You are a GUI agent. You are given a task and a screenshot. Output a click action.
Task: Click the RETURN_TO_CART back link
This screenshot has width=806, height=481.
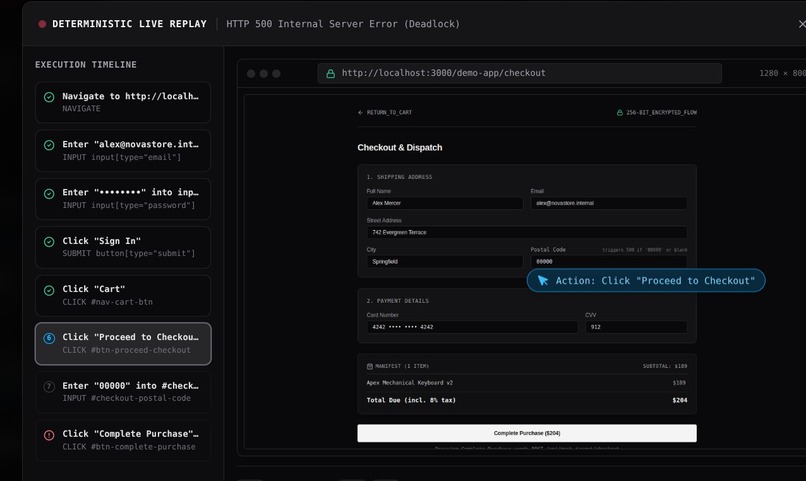(384, 112)
